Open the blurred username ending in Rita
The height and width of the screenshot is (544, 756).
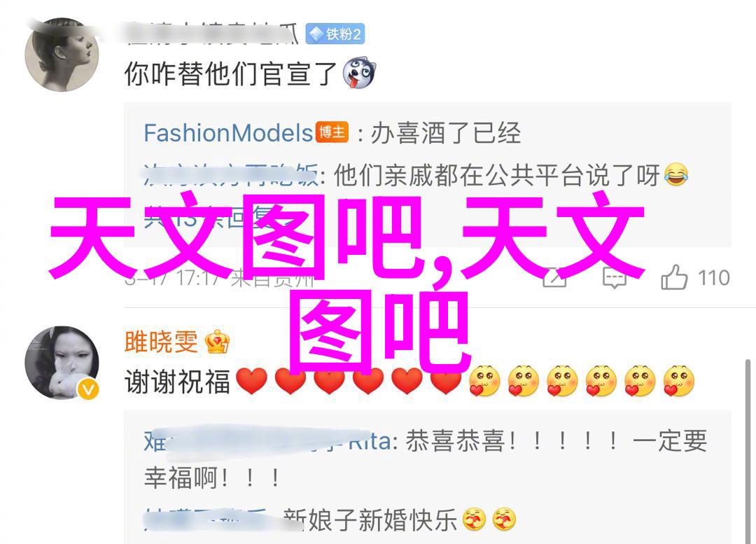tap(267, 442)
